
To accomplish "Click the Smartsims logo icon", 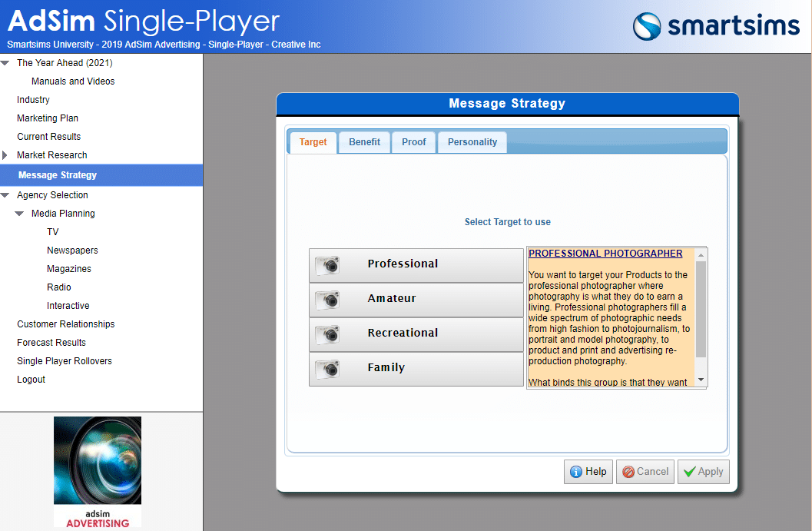I will 647,25.
